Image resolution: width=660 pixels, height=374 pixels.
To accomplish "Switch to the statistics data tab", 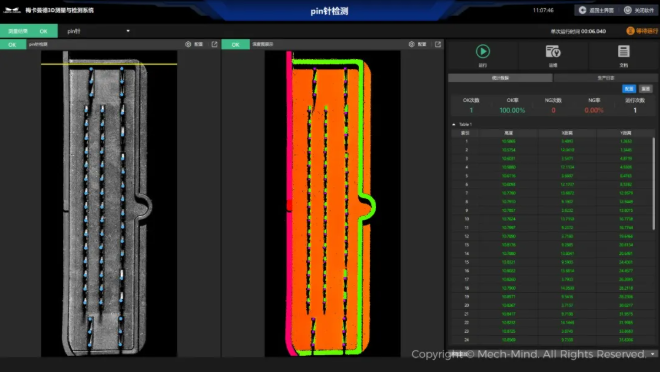I will pos(500,78).
